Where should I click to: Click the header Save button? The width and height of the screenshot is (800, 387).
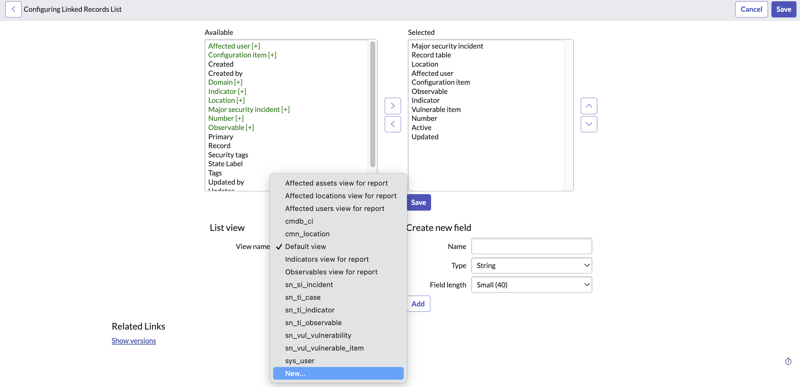click(784, 9)
